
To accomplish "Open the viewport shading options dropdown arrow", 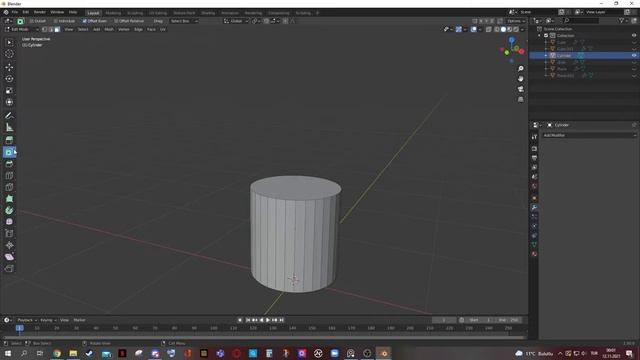I will 522,29.
